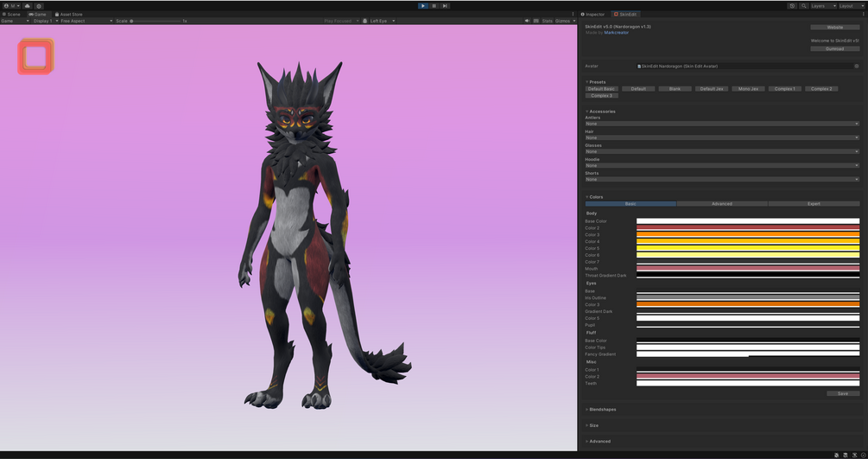Select the Advanced colors mode
This screenshot has height=459, width=868.
722,204
